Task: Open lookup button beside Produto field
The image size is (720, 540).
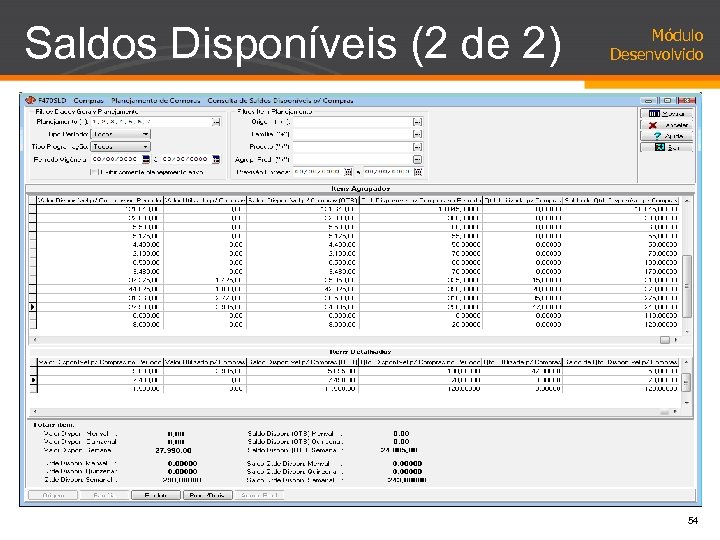Action: pos(417,147)
